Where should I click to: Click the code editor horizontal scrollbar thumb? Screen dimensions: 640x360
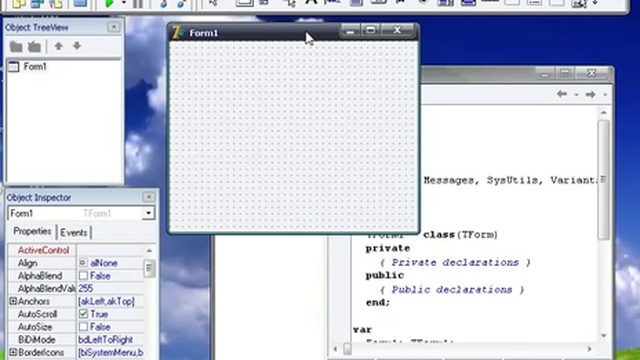[347, 349]
